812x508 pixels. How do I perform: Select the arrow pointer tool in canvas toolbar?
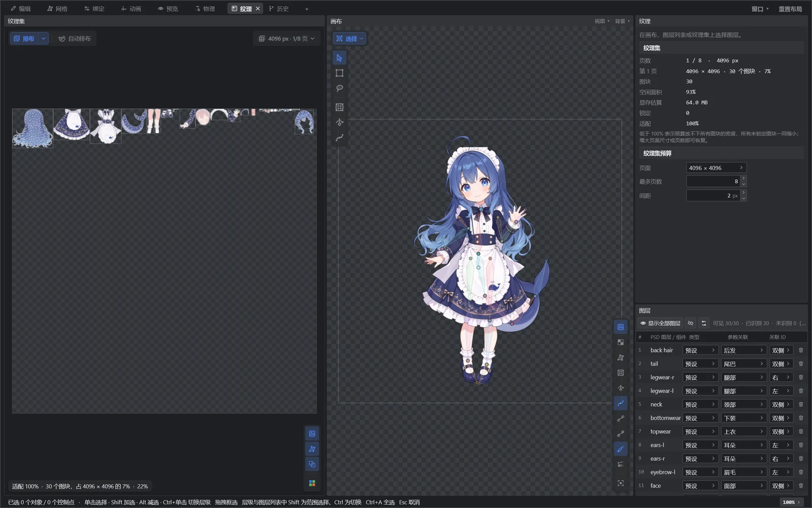[340, 58]
